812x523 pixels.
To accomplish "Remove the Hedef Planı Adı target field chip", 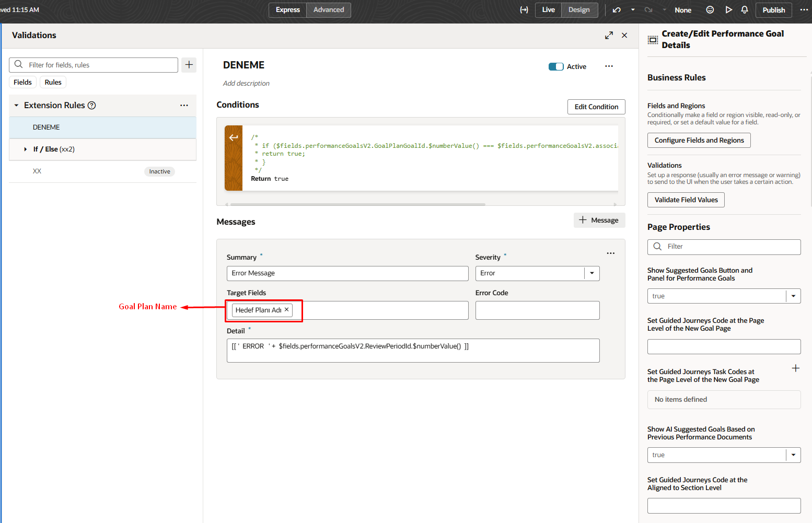I will pos(286,310).
